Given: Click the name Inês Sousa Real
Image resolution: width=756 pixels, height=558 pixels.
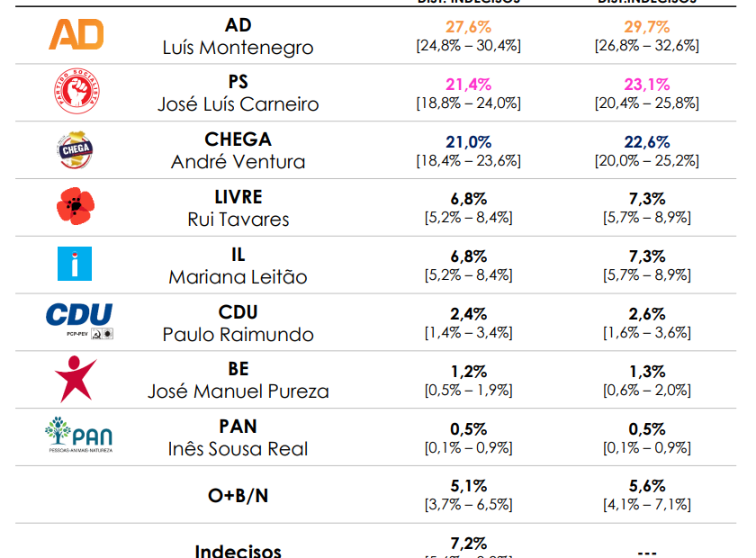Looking at the screenshot, I should coord(238,449).
